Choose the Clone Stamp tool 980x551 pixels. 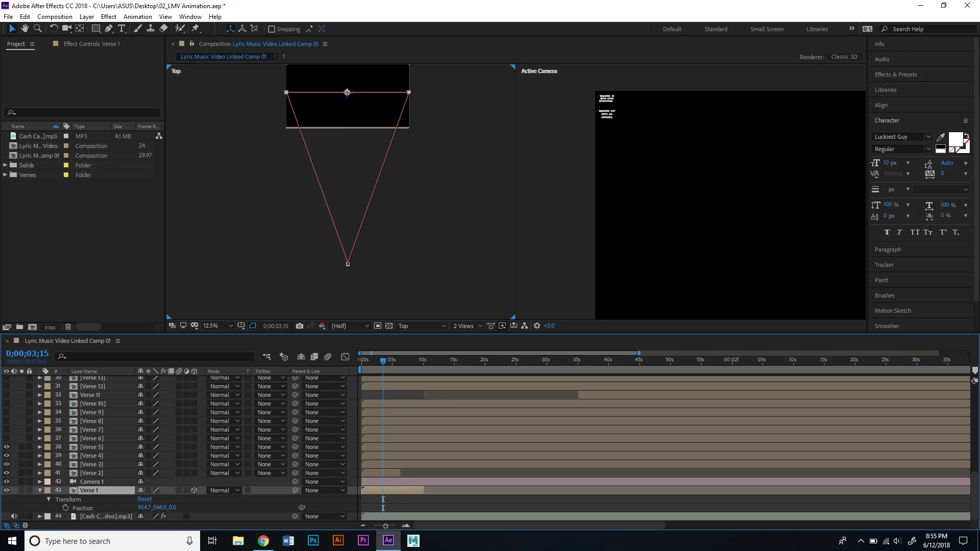[151, 29]
